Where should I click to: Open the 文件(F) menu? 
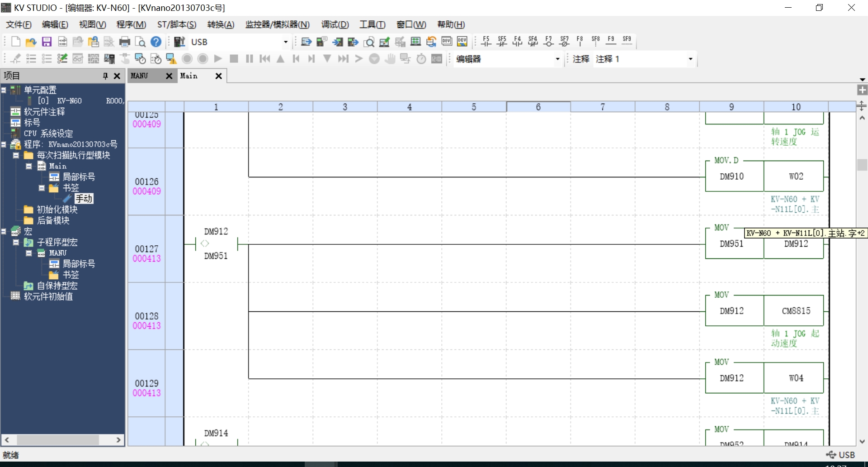[19, 24]
